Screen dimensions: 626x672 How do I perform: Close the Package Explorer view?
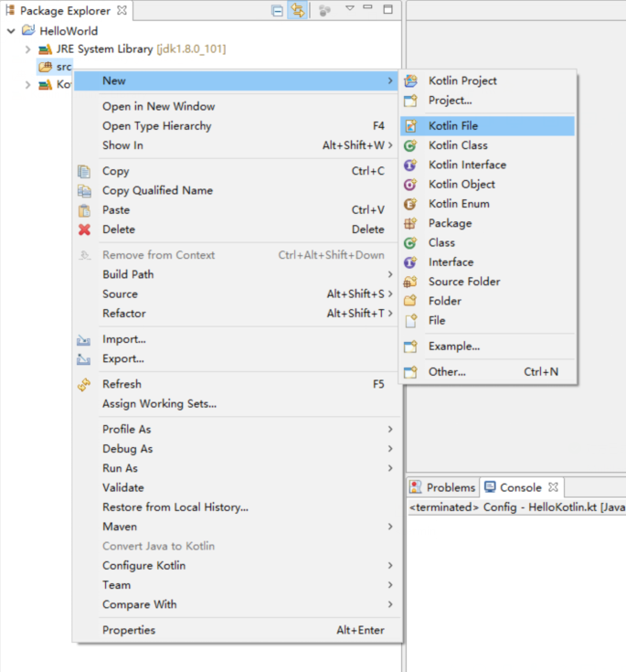[122, 10]
